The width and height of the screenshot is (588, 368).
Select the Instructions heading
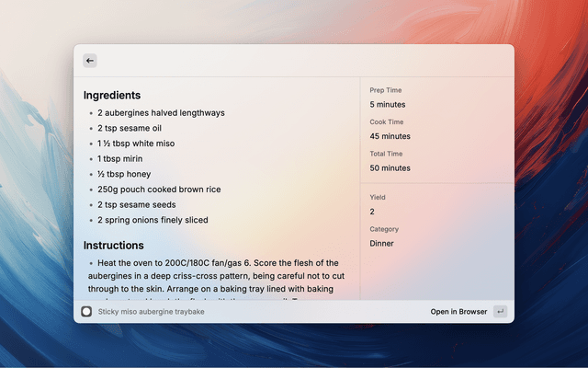114,246
